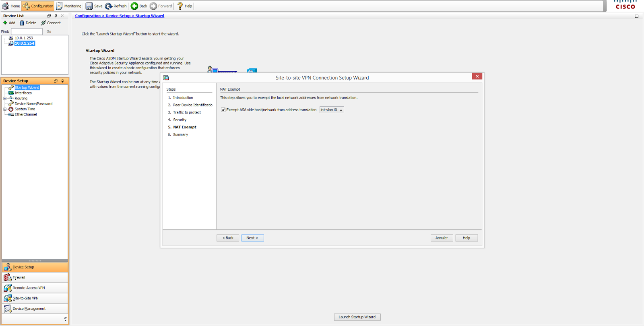The width and height of the screenshot is (644, 326).
Task: Maximize the content pane icon
Action: (x=636, y=16)
